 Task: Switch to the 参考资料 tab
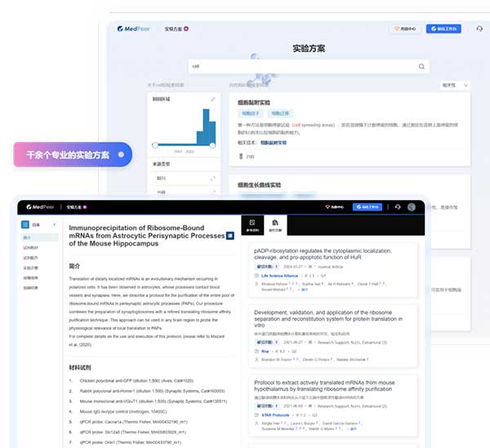tap(252, 224)
